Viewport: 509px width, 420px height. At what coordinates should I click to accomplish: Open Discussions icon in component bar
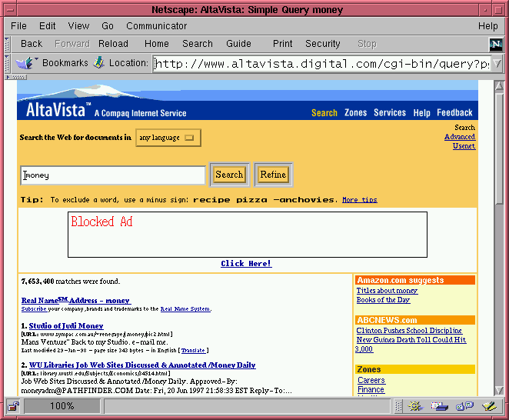point(464,406)
